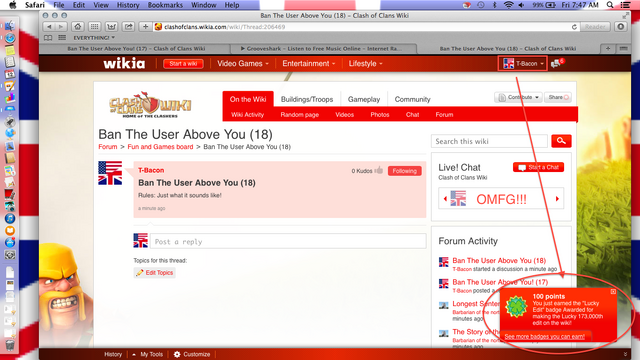Switch to the Grooveshark tab

coord(323,48)
